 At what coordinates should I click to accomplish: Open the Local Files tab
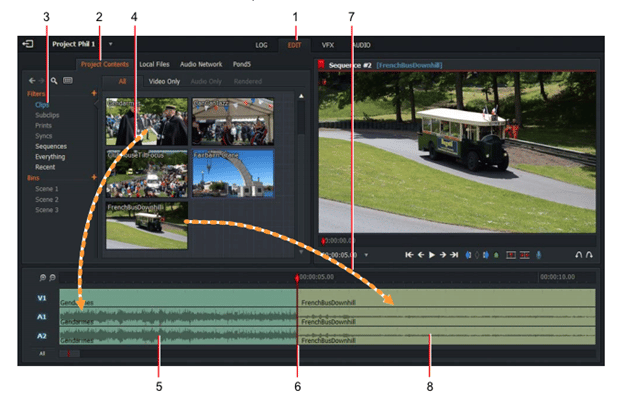tap(154, 64)
